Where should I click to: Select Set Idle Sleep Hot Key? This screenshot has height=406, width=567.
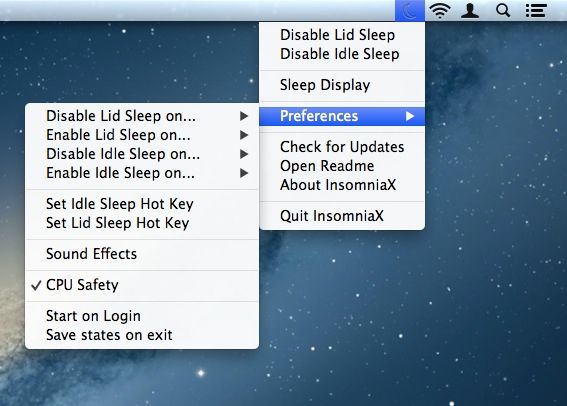tap(142, 204)
